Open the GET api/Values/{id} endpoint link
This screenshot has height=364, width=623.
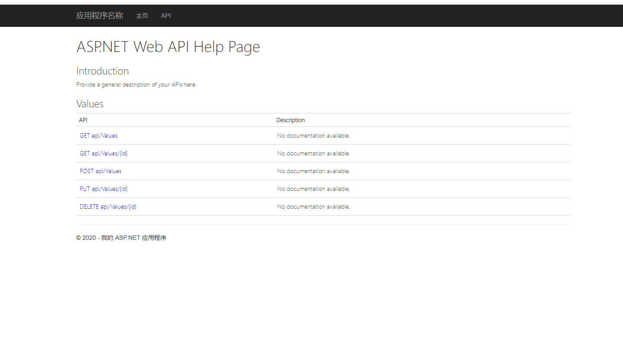point(104,153)
